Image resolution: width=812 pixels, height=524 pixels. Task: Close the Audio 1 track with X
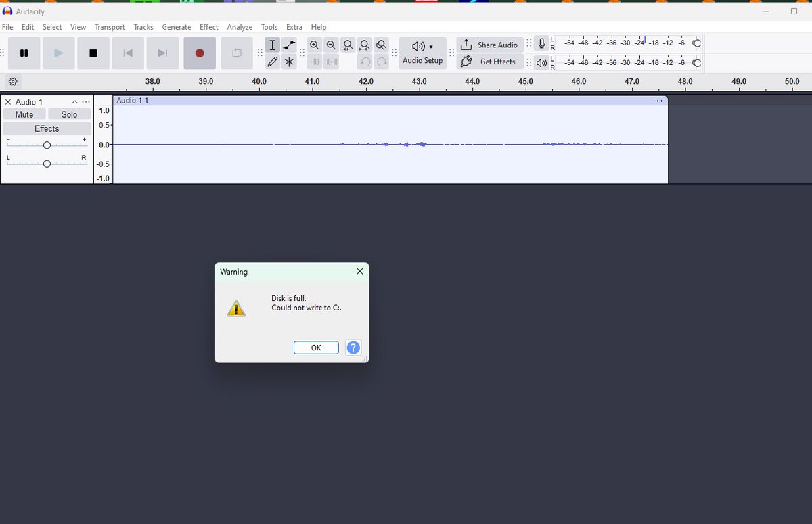pos(8,102)
